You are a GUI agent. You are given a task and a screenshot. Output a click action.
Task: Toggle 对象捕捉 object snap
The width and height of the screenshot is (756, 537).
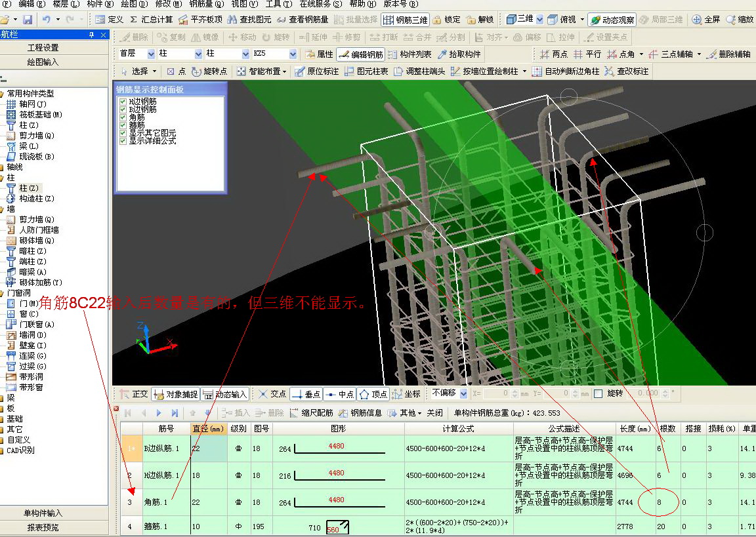coord(175,395)
